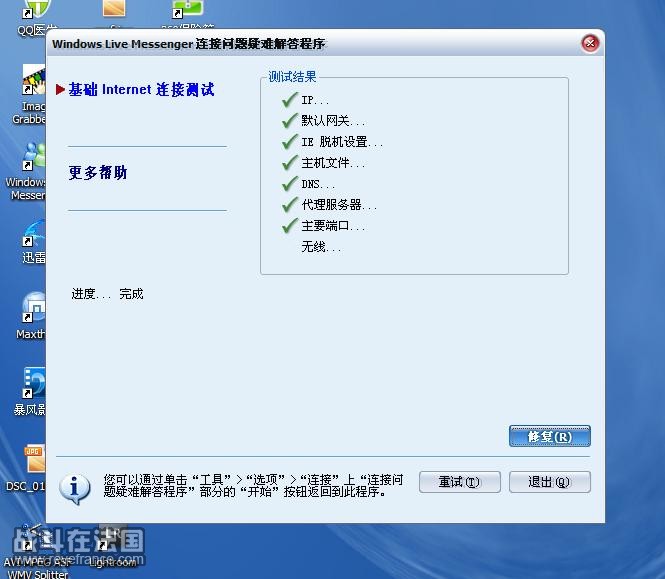Select 基础 Internet 连接测试 heading
Screen dimensions: 665x579
[x=141, y=90]
